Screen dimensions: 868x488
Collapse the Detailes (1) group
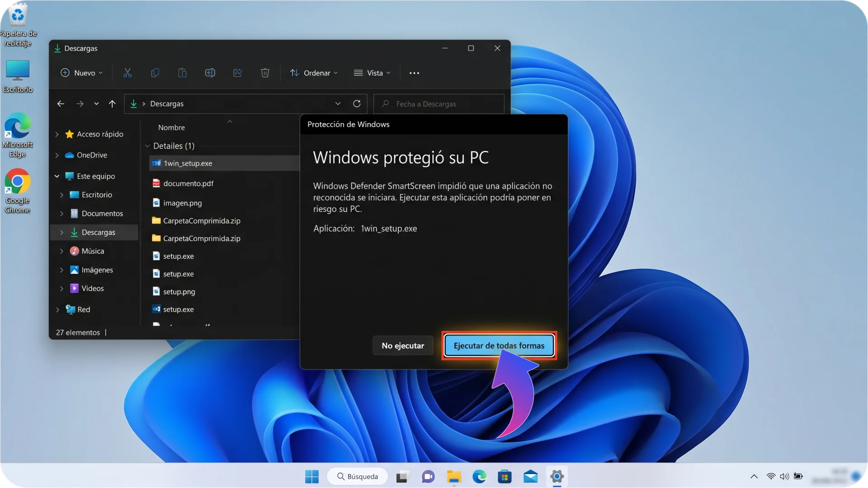[x=147, y=146]
